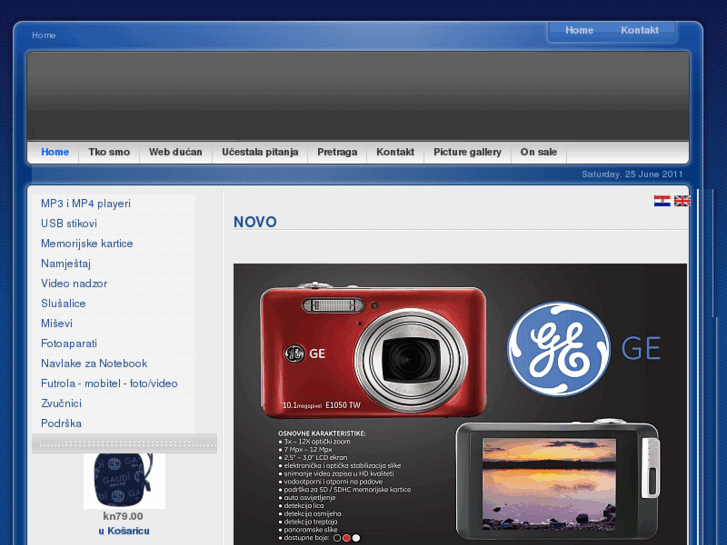Open the Pretraga search page
727x545 pixels.
(337, 152)
